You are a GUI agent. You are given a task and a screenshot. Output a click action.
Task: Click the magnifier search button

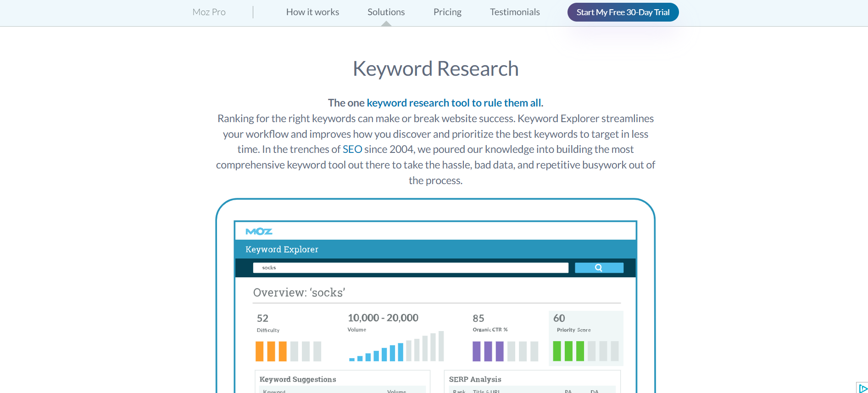tap(599, 268)
